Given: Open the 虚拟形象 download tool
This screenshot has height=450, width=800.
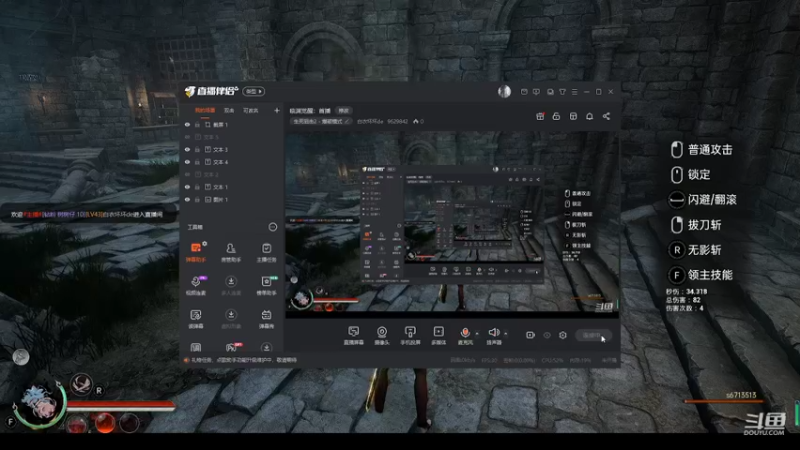Looking at the screenshot, I should [x=231, y=318].
